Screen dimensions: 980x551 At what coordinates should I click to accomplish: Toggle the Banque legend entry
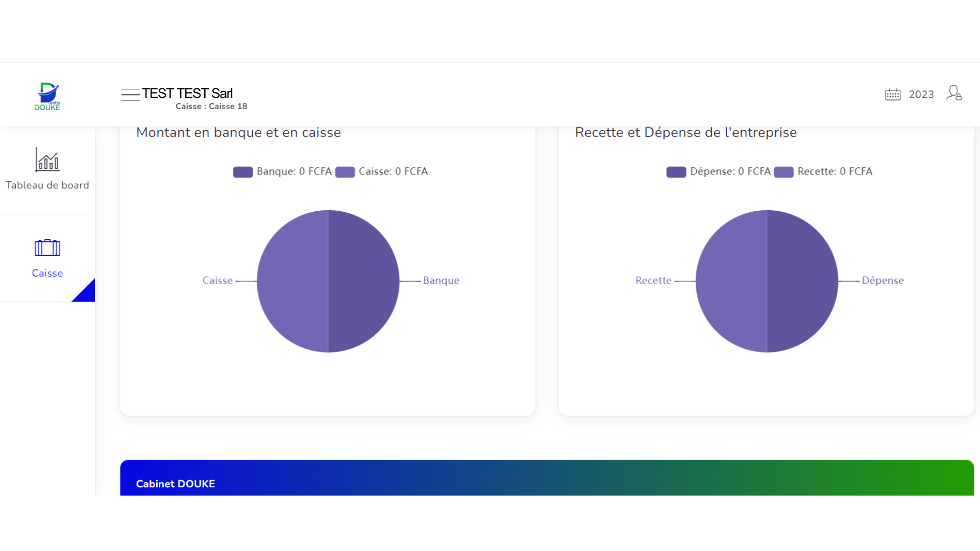(x=294, y=172)
